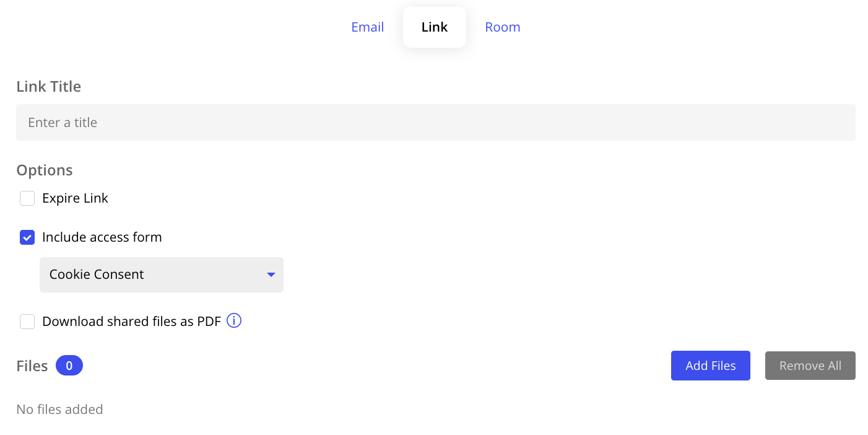
Task: Click the Options section heading
Action: [x=44, y=170]
